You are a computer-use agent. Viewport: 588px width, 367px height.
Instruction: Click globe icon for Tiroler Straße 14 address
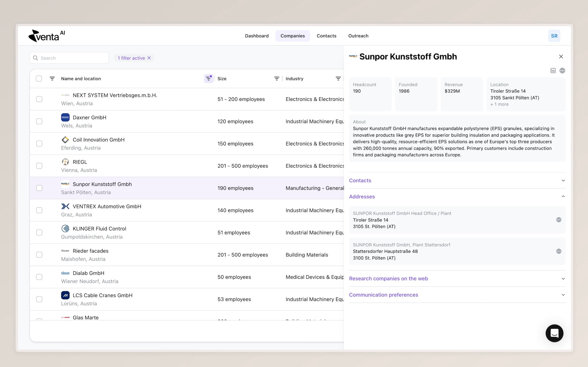point(559,220)
